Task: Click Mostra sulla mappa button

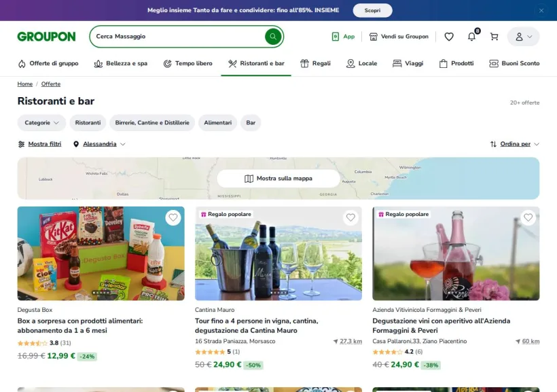Action: coord(278,179)
